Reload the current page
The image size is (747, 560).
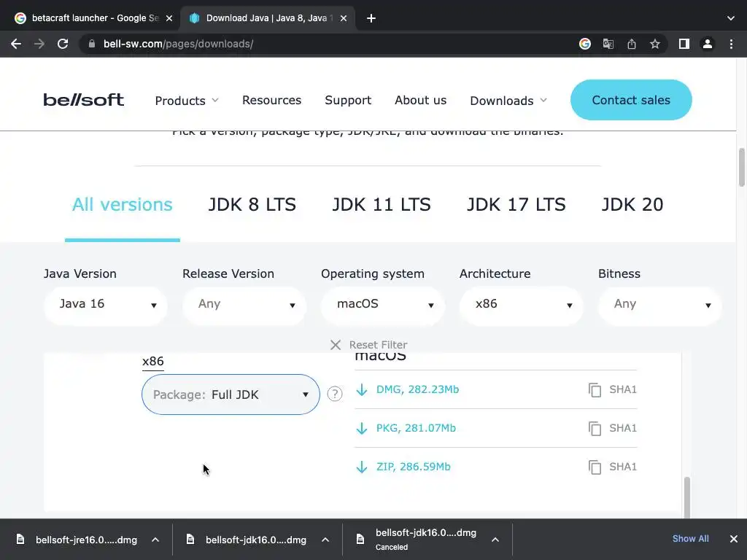coord(63,44)
